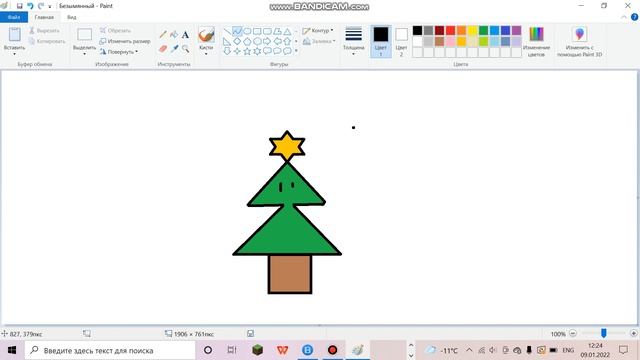Image resolution: width=640 pixels, height=360 pixels.
Task: Click the Windows search box
Action: pos(110,350)
